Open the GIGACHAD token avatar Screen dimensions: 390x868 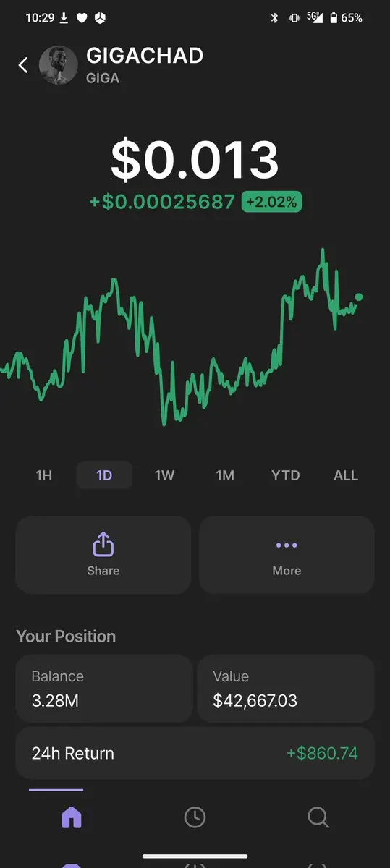coord(58,65)
